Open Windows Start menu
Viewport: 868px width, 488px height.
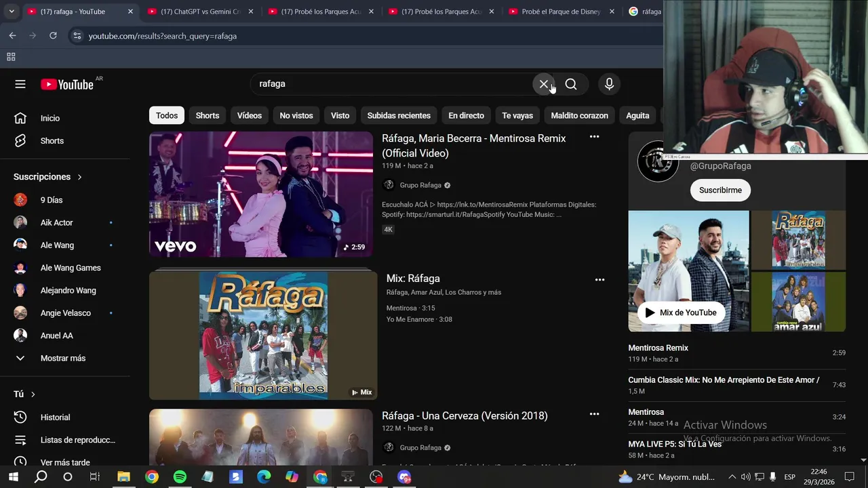point(13,477)
